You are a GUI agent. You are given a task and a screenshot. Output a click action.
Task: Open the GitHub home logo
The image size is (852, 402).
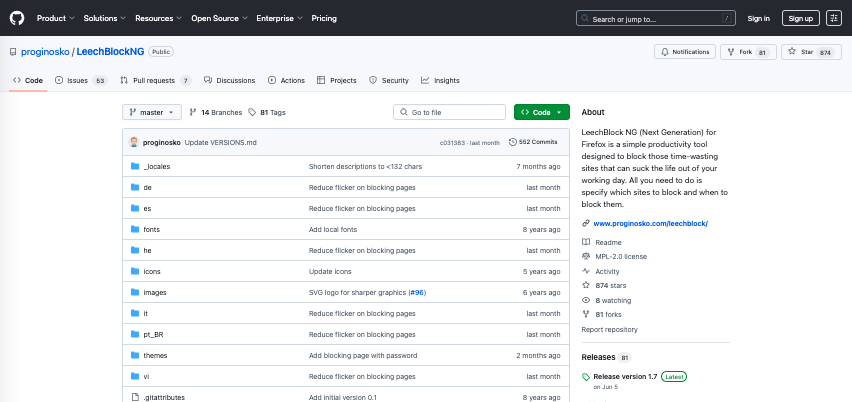(17, 18)
